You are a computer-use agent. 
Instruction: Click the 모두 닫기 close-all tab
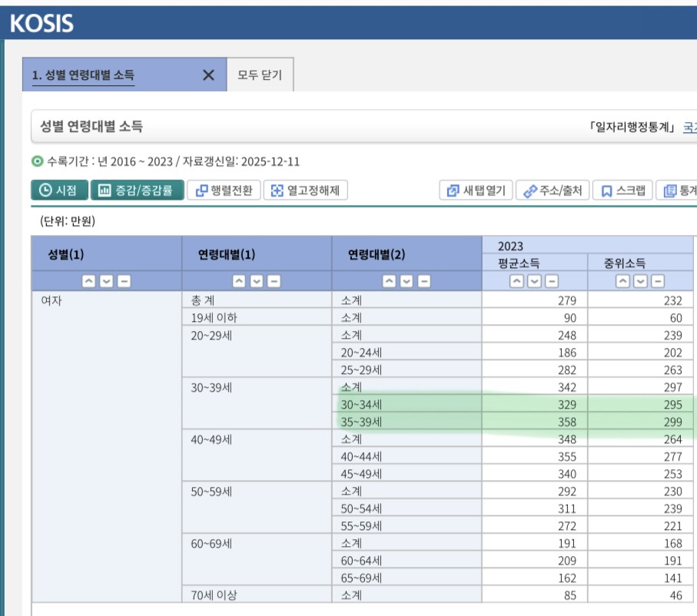point(260,75)
